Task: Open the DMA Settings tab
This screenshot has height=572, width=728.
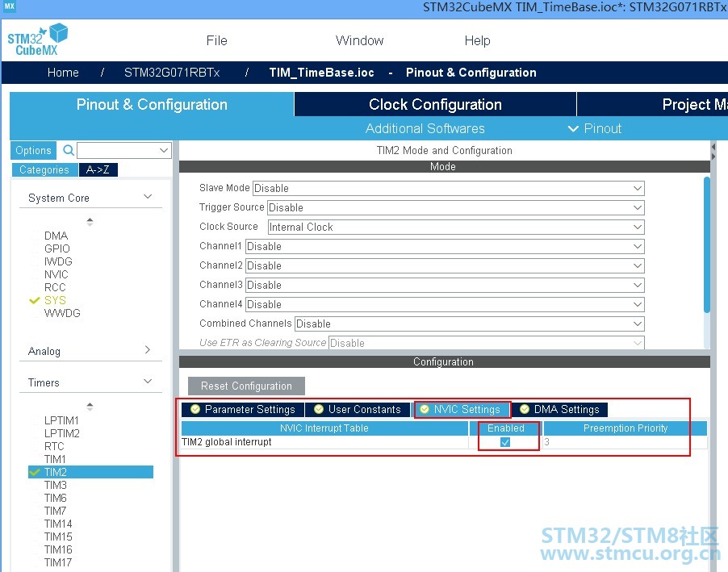Action: pos(560,409)
